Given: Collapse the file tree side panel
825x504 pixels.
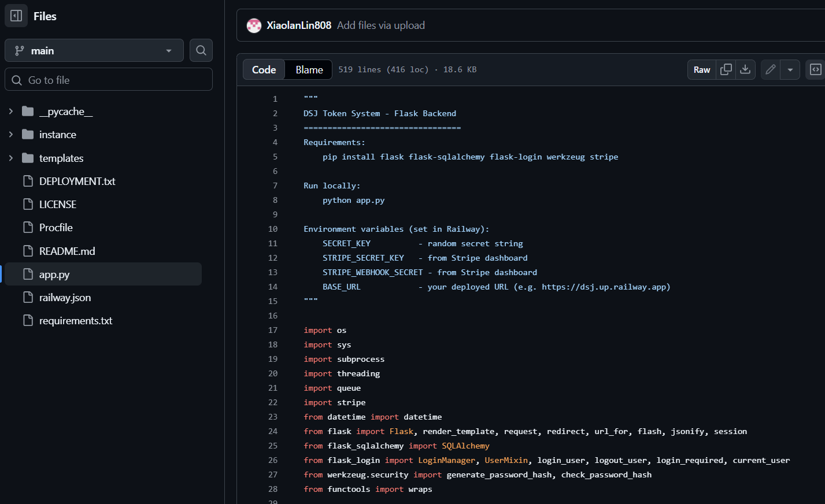Looking at the screenshot, I should (x=16, y=16).
